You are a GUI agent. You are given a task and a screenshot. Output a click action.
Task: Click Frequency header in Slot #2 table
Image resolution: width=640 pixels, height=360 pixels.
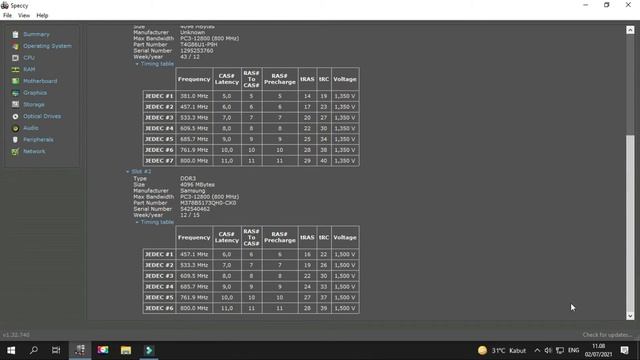point(194,238)
